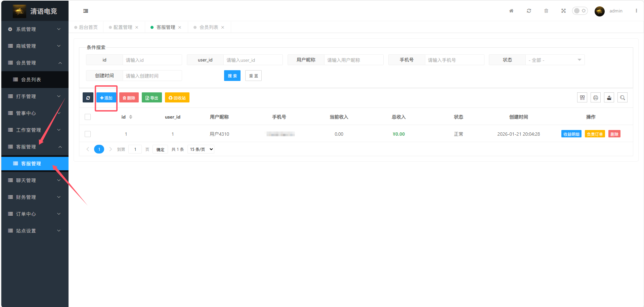Click the trash clear-cache icon in header

546,11
